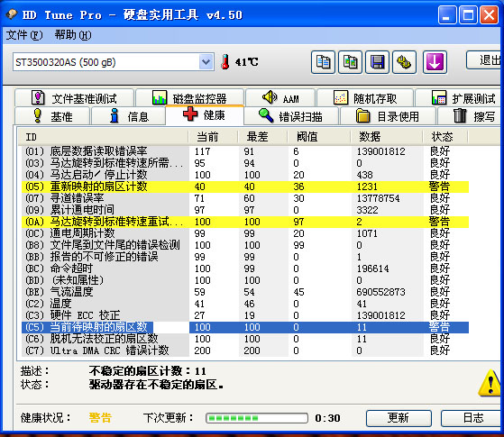504x437 pixels.
Task: Select row (01) 底层数据读取错误率
Action: click(245, 151)
